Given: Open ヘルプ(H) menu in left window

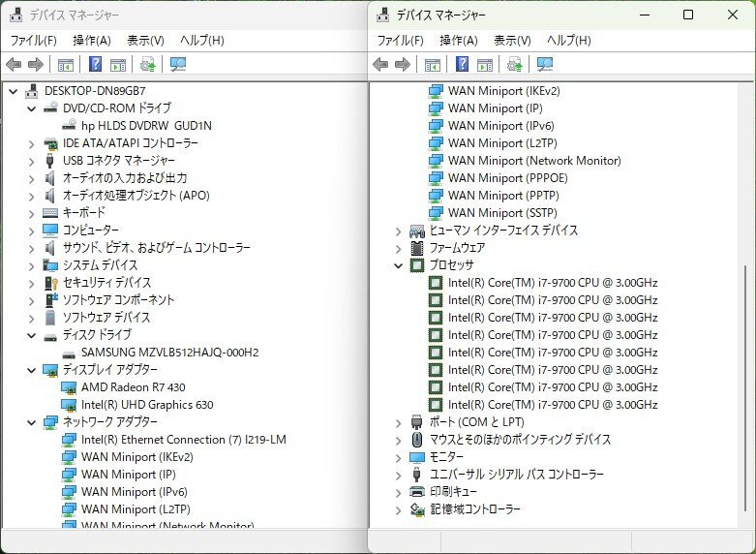Looking at the screenshot, I should (202, 41).
